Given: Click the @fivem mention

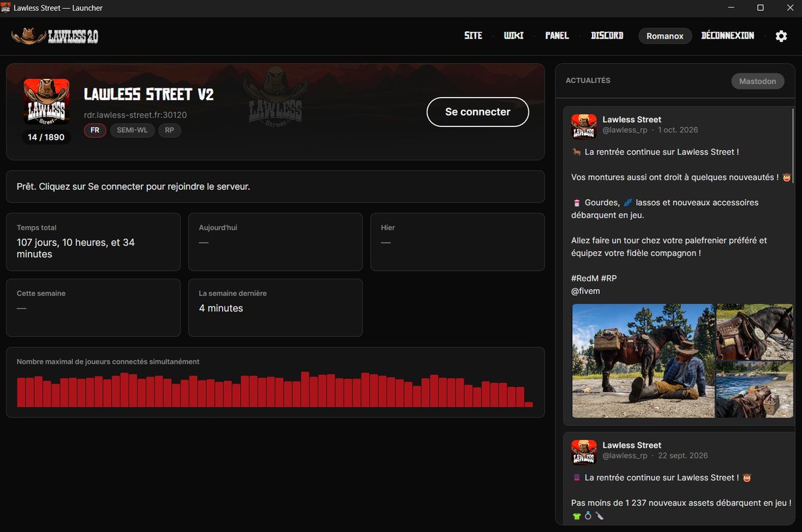Looking at the screenshot, I should click(586, 291).
